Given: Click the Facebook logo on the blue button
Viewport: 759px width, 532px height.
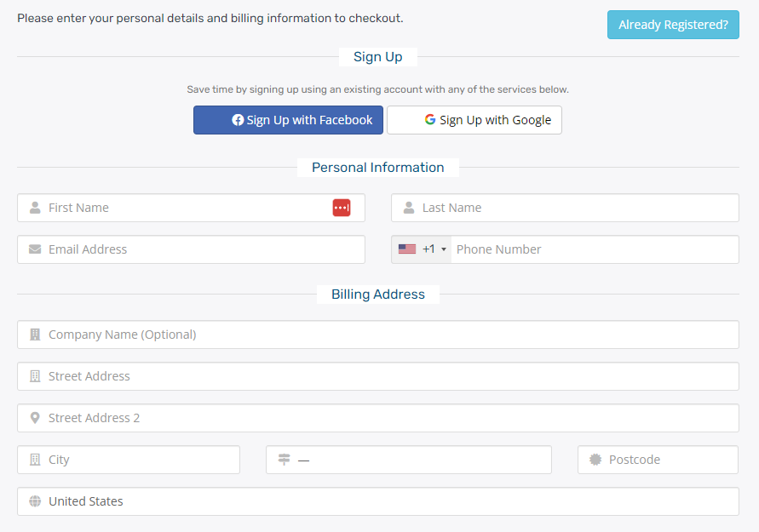Looking at the screenshot, I should point(237,120).
